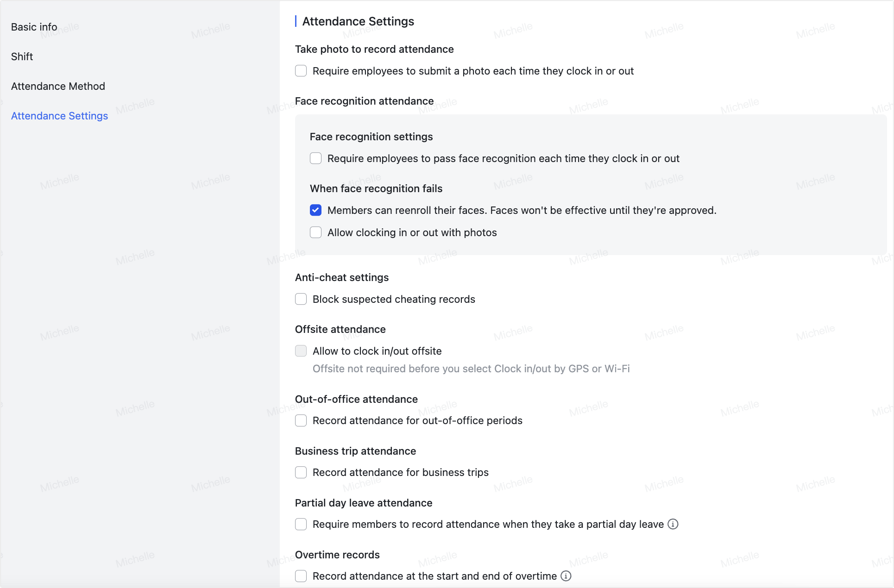This screenshot has width=894, height=588.
Task: Open the Attendance Method page
Action: (x=58, y=86)
